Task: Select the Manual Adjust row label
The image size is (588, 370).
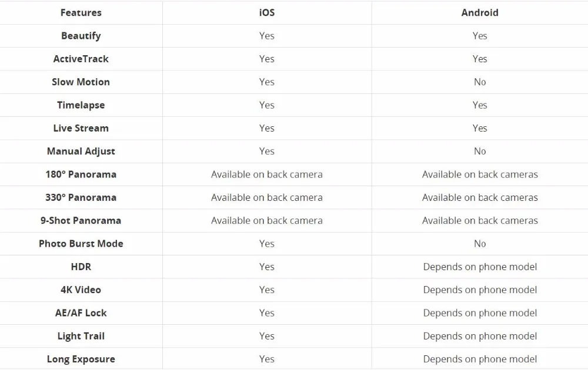Action: [x=81, y=152]
